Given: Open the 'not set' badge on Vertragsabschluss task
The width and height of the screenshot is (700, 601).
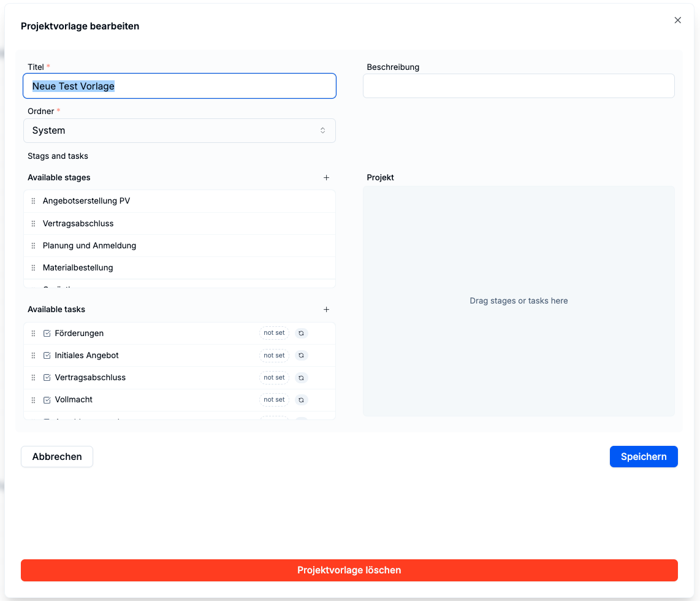Looking at the screenshot, I should (x=274, y=378).
